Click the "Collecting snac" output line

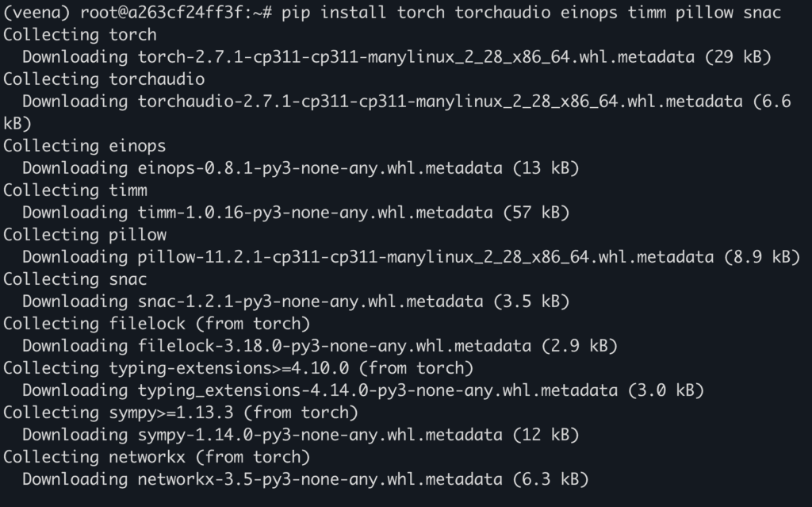tap(75, 279)
